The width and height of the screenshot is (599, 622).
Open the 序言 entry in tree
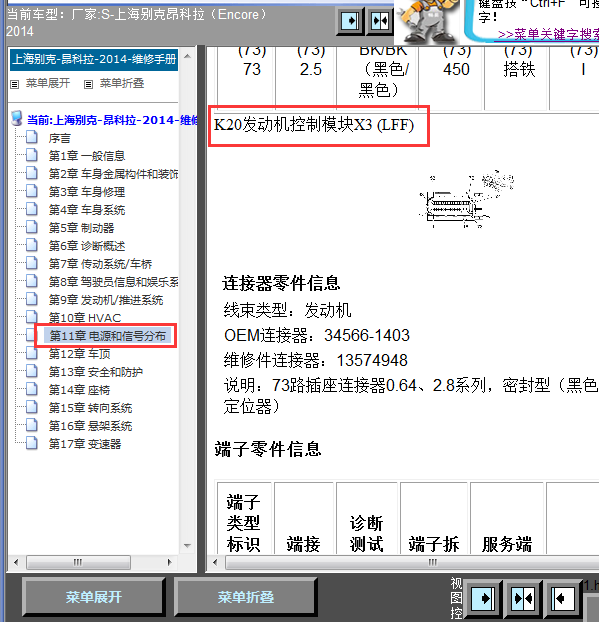coord(60,138)
